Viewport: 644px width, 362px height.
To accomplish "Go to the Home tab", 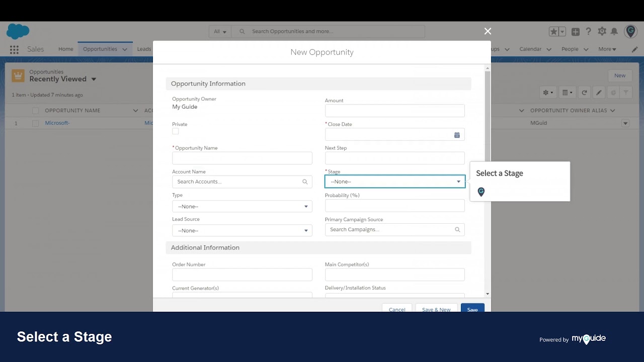I will [x=66, y=49].
